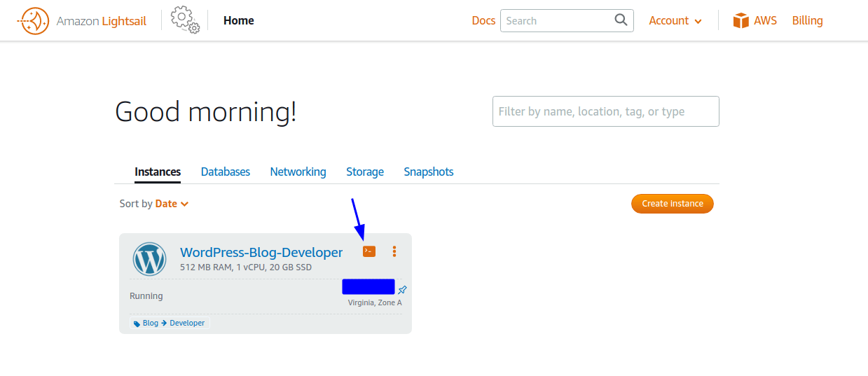Open the Docs link

(483, 21)
